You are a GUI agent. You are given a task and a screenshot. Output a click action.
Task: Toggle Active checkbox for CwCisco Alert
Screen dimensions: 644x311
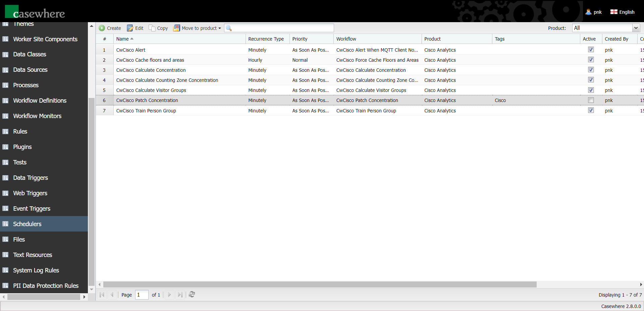tap(591, 50)
